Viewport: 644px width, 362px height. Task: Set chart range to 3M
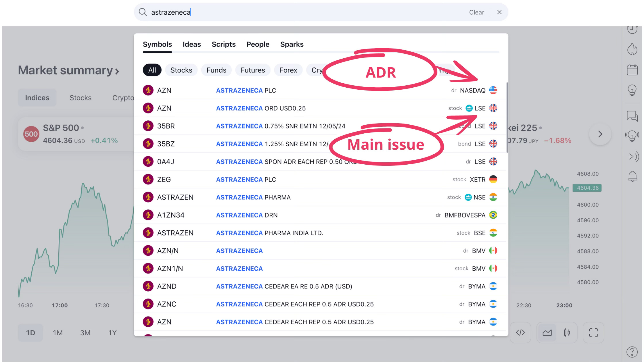click(85, 333)
